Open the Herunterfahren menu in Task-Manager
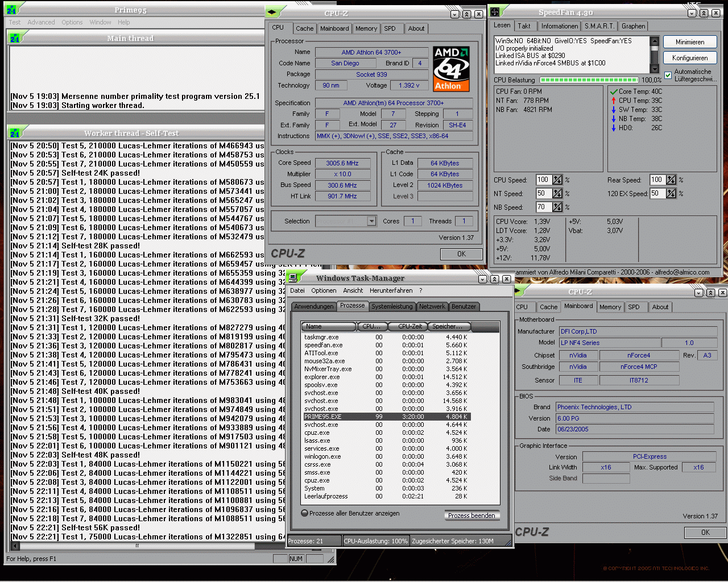728x582 pixels. (x=391, y=290)
